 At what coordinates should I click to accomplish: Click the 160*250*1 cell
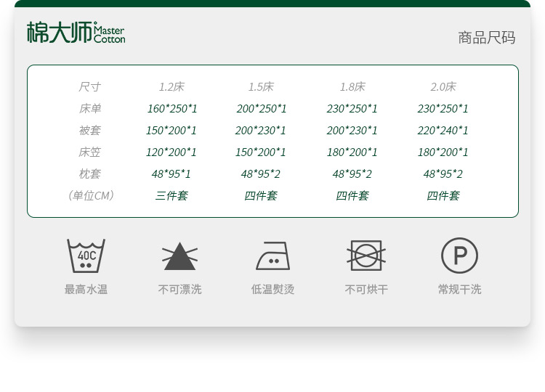pos(171,109)
